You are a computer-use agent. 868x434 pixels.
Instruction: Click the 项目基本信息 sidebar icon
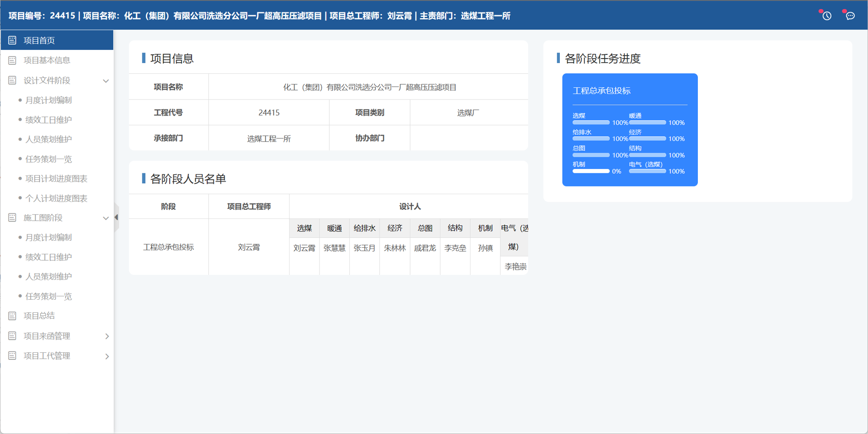coord(12,60)
